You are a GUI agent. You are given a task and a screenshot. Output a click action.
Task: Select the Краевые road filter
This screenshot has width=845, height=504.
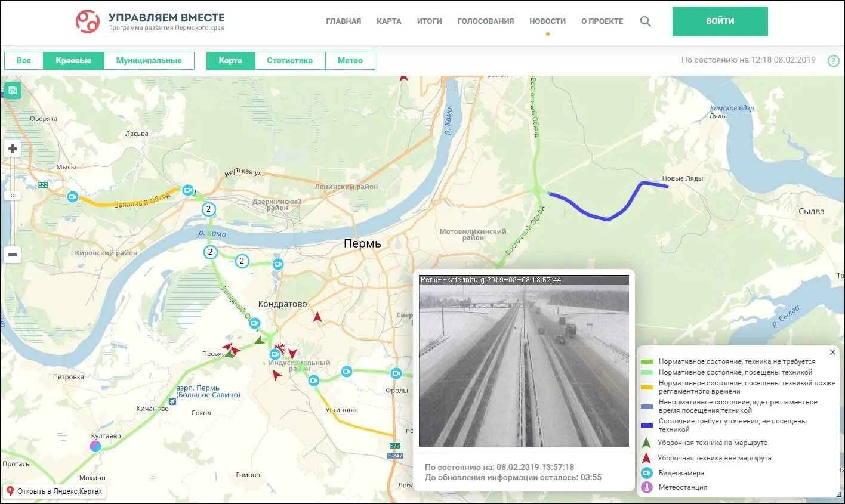click(73, 61)
